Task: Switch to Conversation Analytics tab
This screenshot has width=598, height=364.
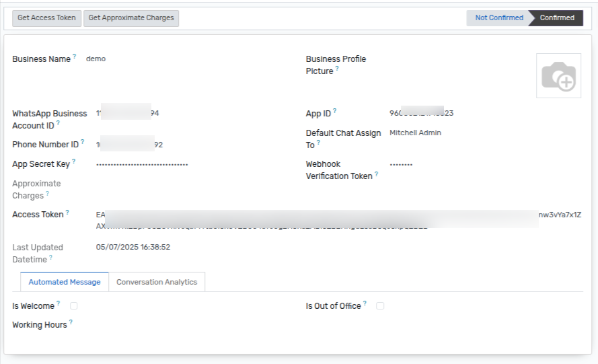Action: (x=157, y=282)
